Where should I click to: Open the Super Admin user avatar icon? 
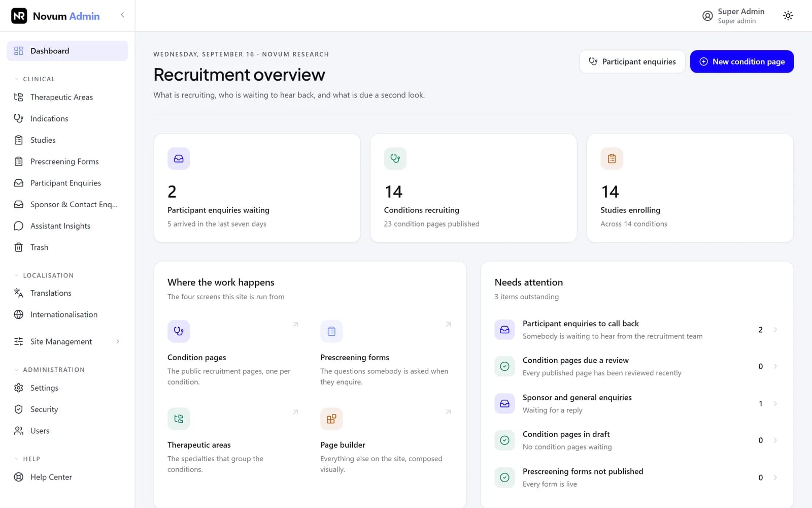click(707, 16)
